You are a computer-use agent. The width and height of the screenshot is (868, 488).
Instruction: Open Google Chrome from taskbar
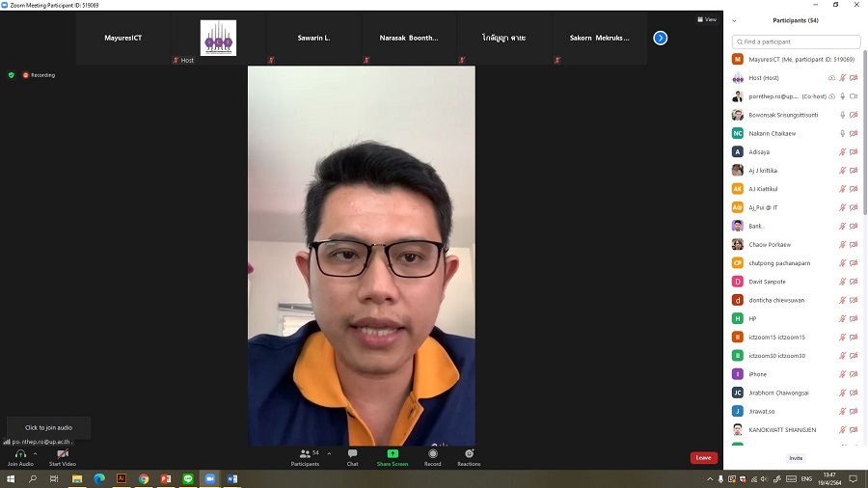pyautogui.click(x=144, y=478)
